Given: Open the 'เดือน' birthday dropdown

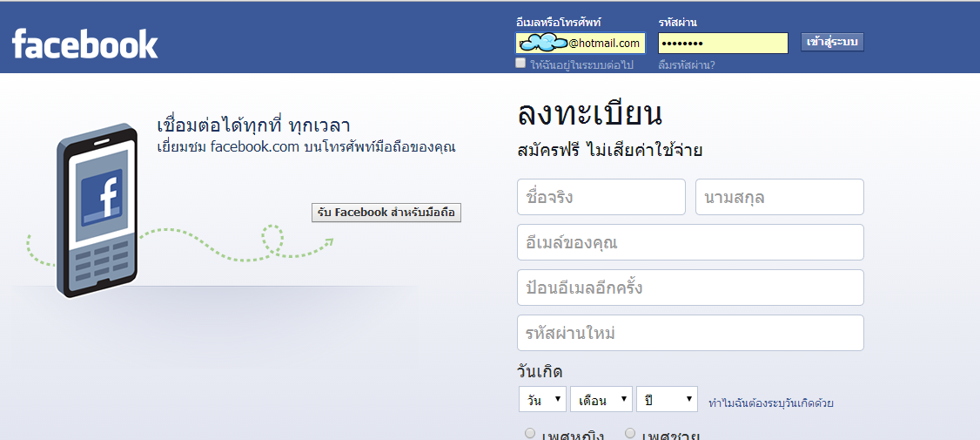Looking at the screenshot, I should [x=601, y=399].
